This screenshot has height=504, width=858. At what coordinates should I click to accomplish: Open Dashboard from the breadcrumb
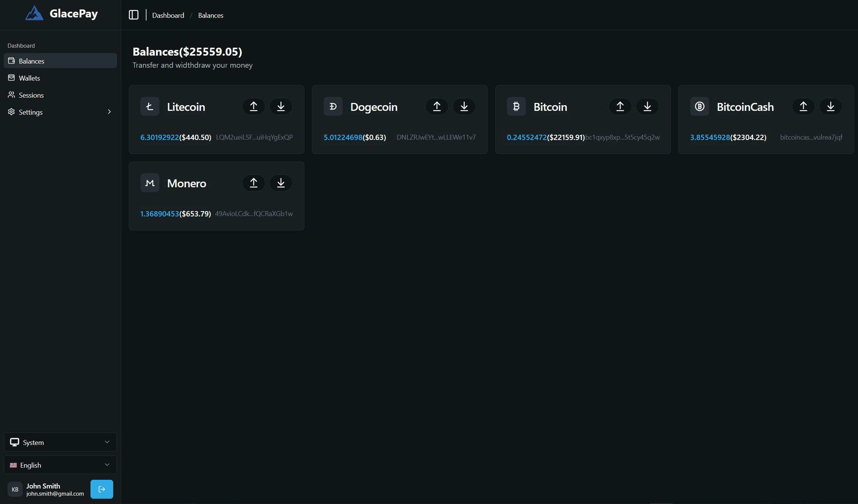(168, 15)
